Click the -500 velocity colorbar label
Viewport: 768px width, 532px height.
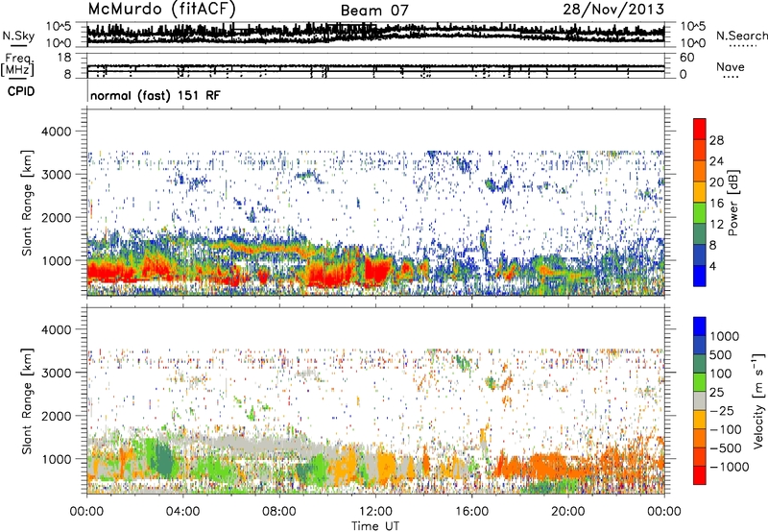[725, 448]
